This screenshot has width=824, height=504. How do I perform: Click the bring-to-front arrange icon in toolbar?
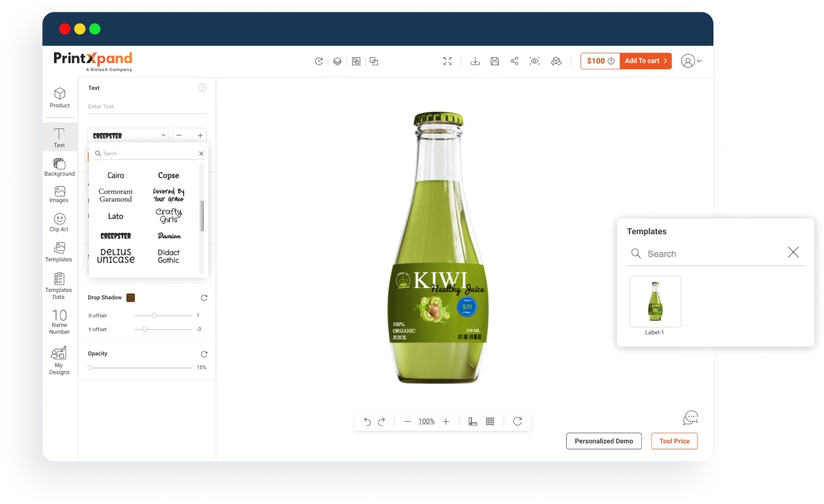(x=374, y=61)
